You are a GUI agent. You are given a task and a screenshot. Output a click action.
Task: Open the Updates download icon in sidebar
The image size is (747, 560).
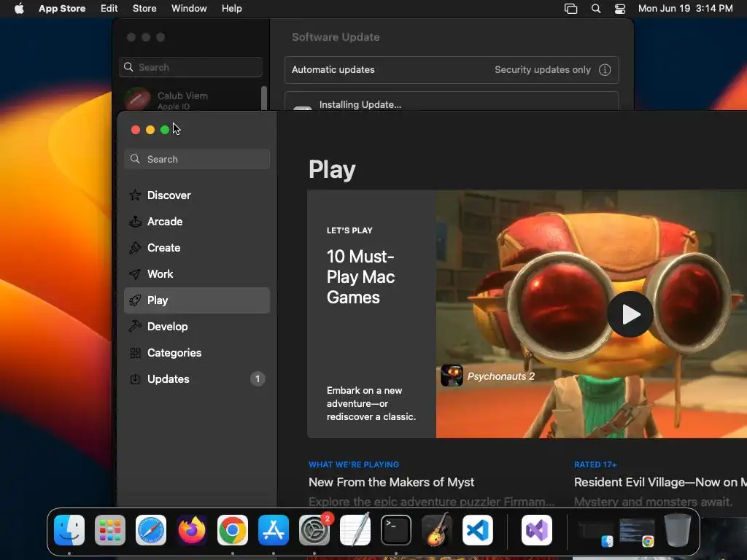pyautogui.click(x=135, y=379)
